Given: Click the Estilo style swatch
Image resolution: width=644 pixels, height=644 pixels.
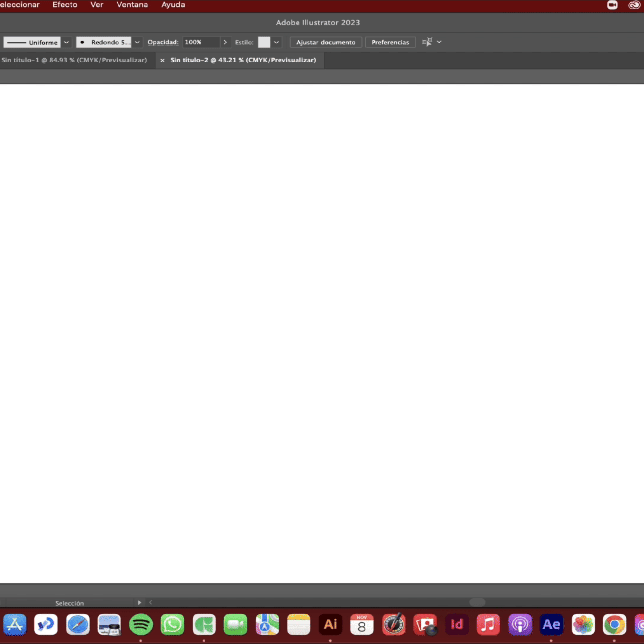Looking at the screenshot, I should (x=264, y=42).
